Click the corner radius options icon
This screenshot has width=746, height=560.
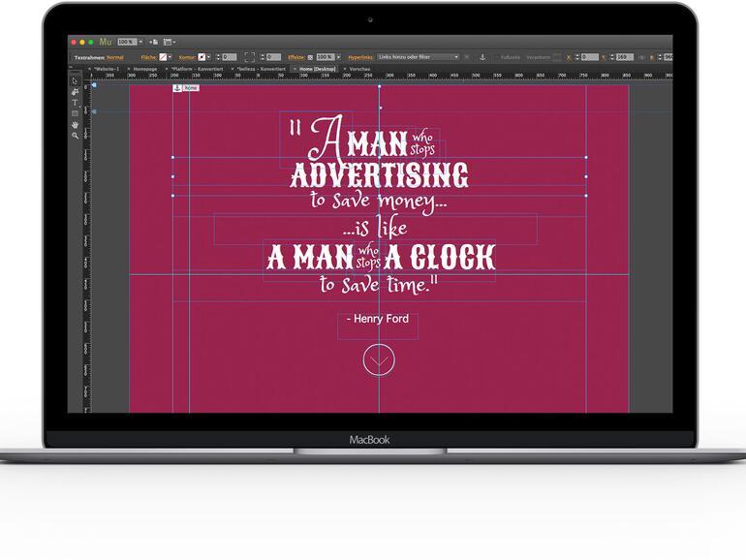tap(250, 57)
